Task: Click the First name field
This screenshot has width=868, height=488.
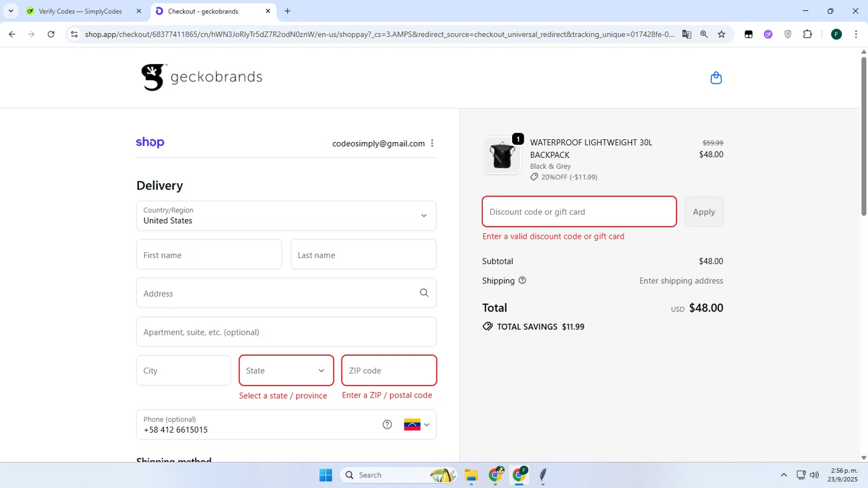Action: (x=209, y=254)
